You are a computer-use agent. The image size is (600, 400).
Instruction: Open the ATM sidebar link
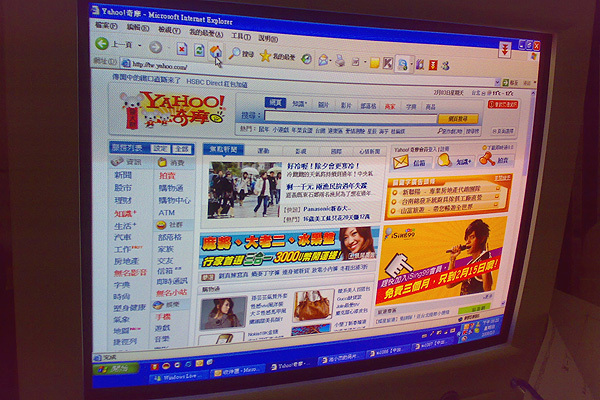pos(166,213)
